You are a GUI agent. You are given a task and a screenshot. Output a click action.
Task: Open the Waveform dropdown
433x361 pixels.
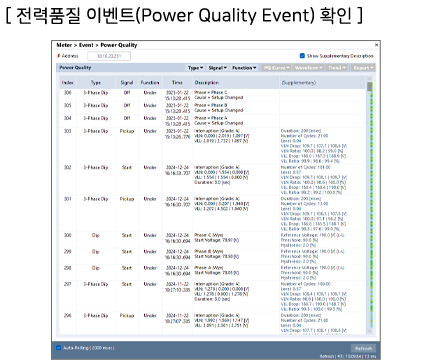[x=308, y=68]
